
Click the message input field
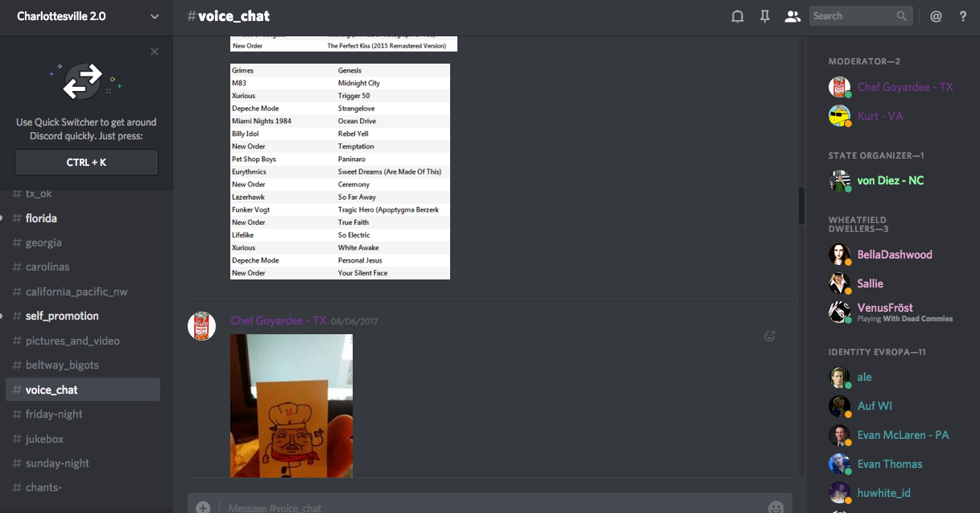click(x=483, y=507)
